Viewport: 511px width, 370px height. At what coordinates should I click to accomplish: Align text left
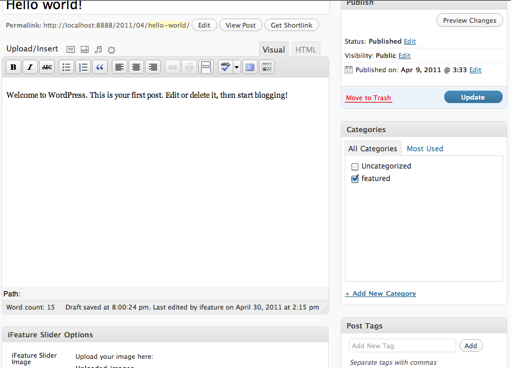[x=119, y=67]
